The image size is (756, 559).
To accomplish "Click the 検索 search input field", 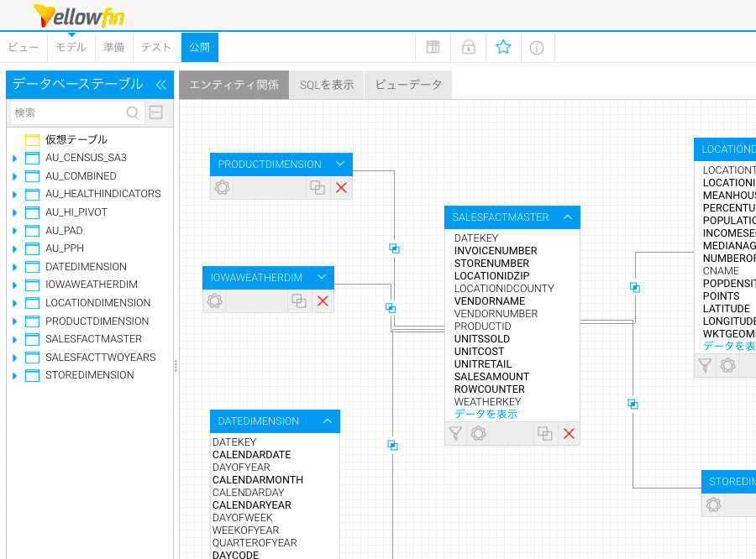I will (67, 112).
